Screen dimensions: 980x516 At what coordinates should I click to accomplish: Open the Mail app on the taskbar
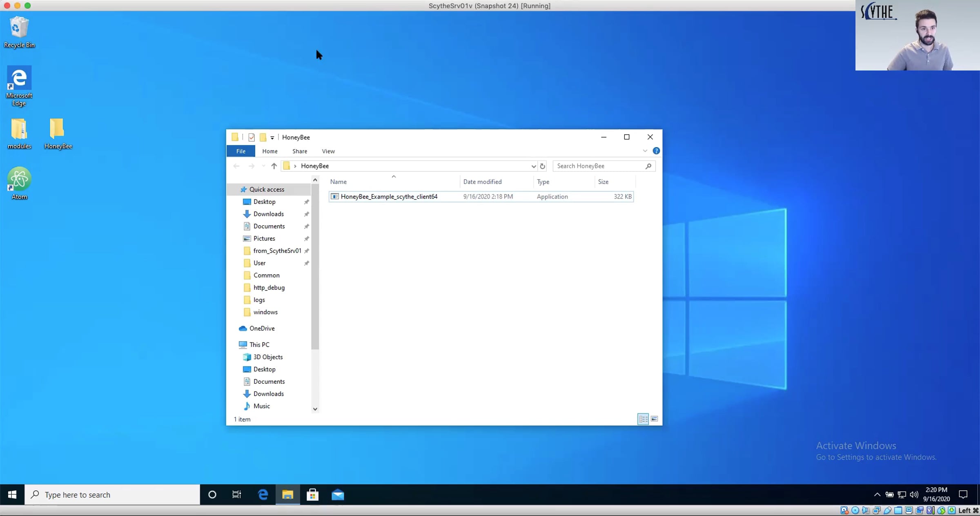(x=338, y=495)
